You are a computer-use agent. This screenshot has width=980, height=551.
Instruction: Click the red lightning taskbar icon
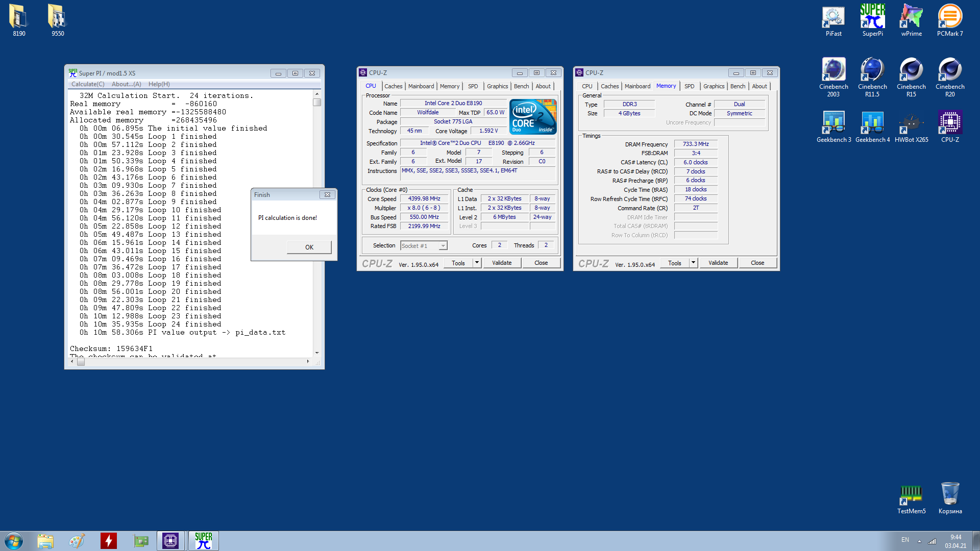coord(108,541)
